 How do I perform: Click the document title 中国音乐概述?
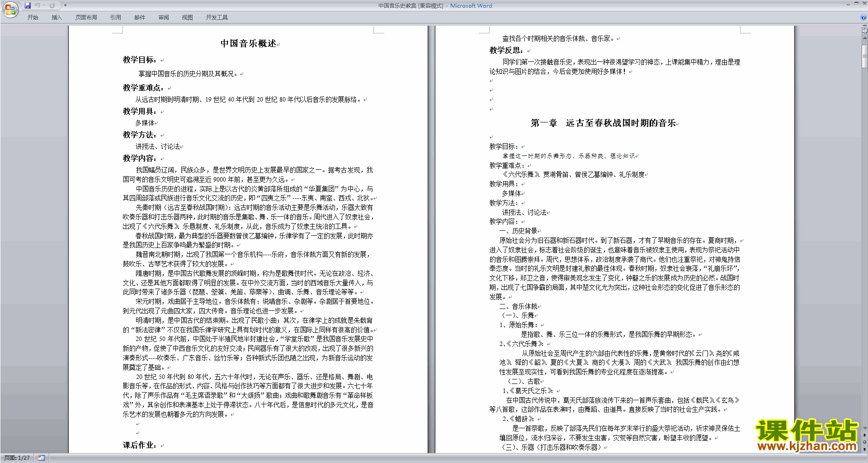[248, 43]
